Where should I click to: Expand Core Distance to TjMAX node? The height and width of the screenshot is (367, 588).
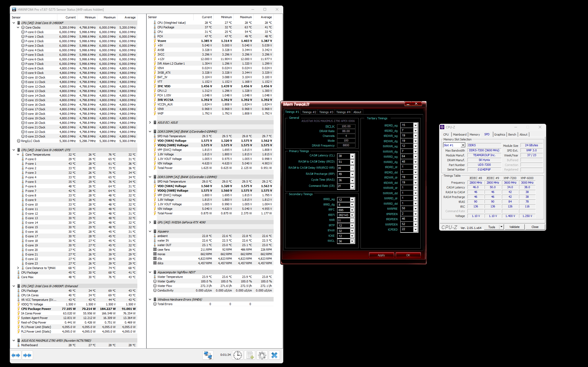[18, 268]
